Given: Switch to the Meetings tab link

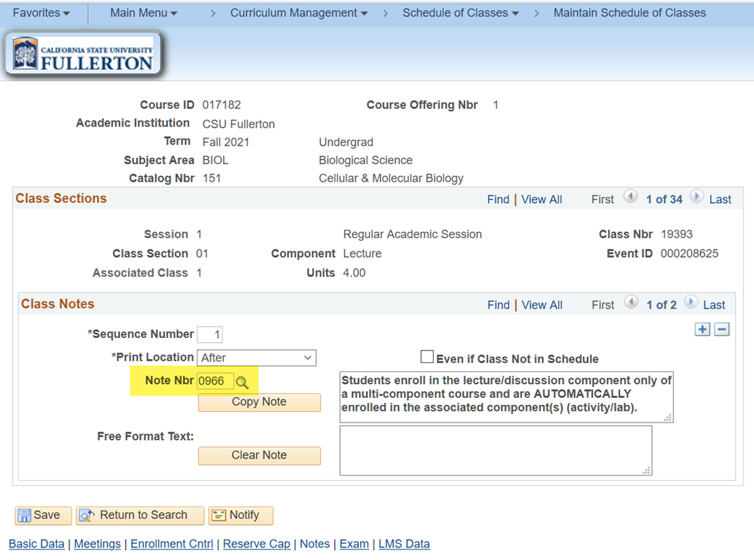Looking at the screenshot, I should point(97,544).
